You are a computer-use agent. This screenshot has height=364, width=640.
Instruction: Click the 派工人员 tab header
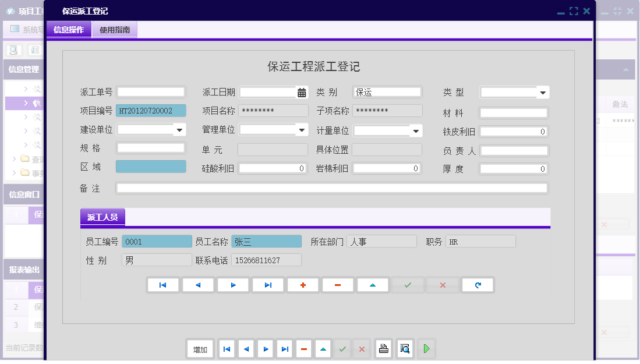click(102, 216)
